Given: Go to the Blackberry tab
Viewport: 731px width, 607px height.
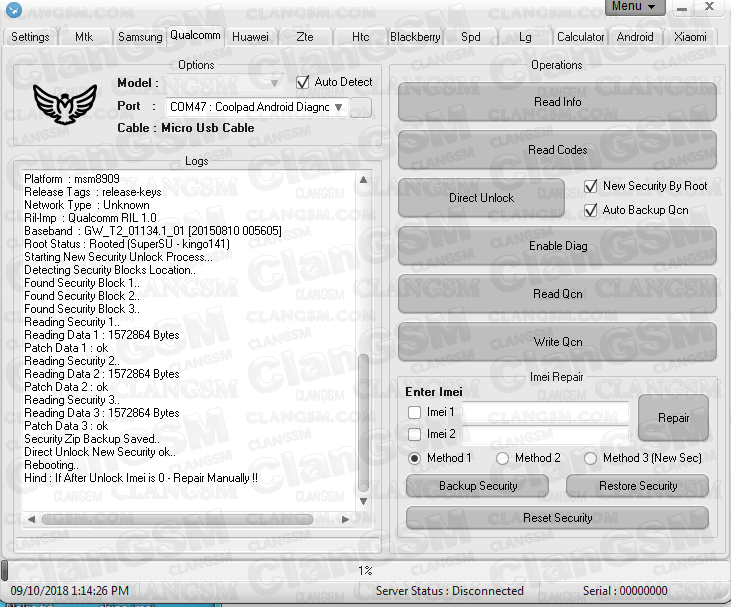Looking at the screenshot, I should pyautogui.click(x=415, y=37).
